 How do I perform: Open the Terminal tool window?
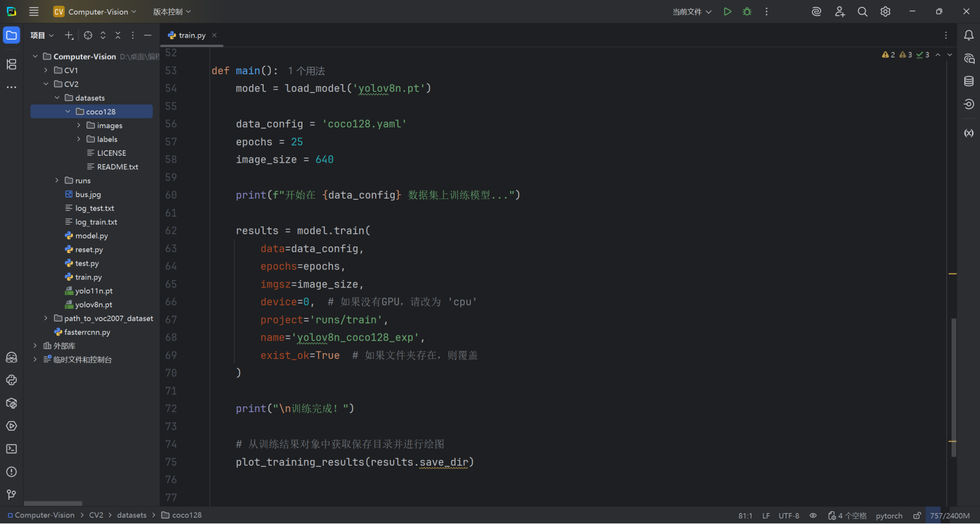tap(12, 449)
